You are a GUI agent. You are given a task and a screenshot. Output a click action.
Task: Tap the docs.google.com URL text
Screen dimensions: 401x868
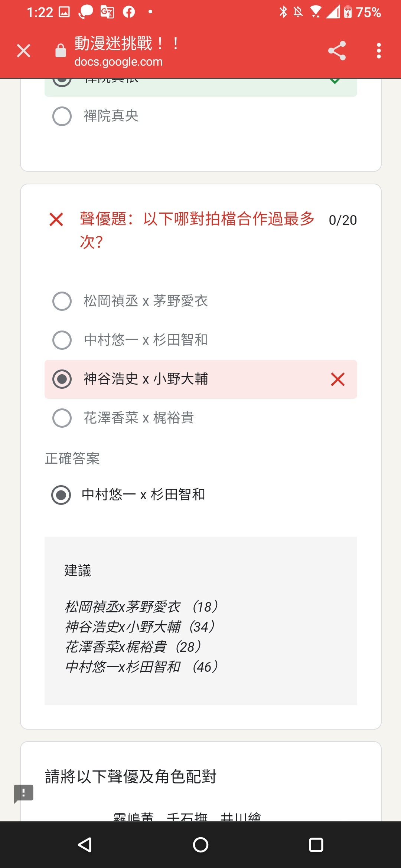click(118, 62)
